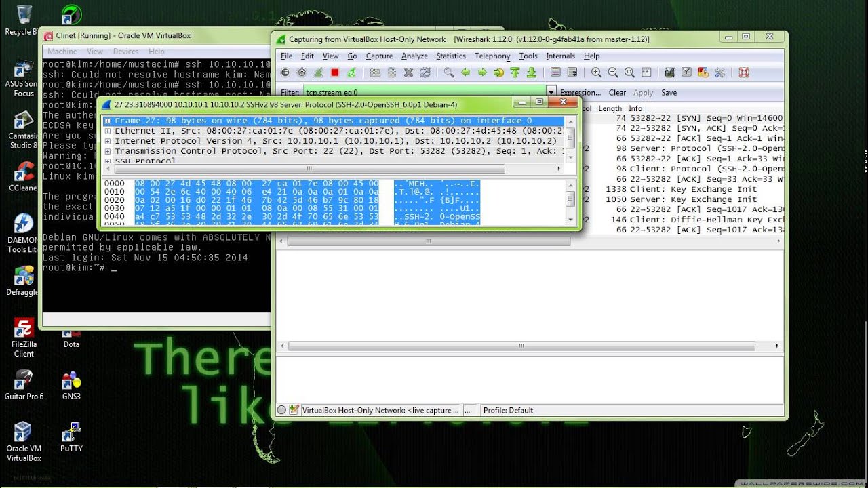Open VirtualBox Devices menu
This screenshot has width=868, height=488.
click(x=125, y=52)
